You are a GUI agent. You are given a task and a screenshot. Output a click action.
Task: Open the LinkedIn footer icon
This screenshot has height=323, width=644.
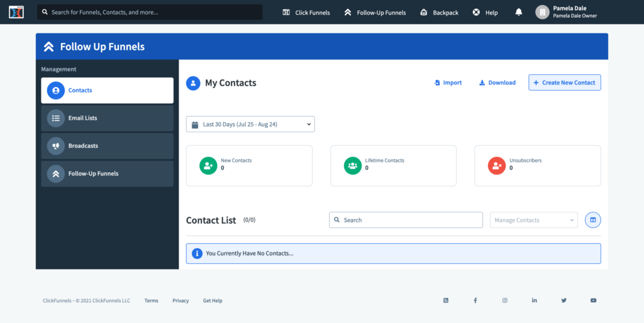click(535, 300)
